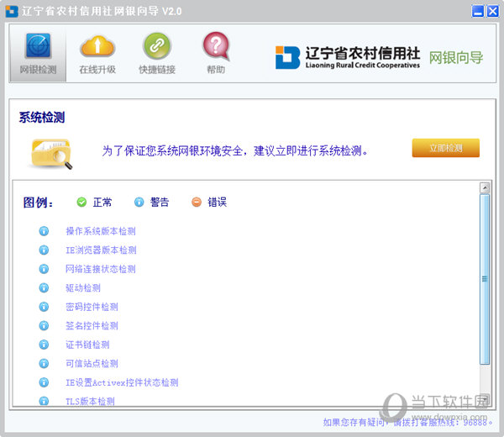
Task: Open the 帮助 question mark icon
Action: [217, 46]
